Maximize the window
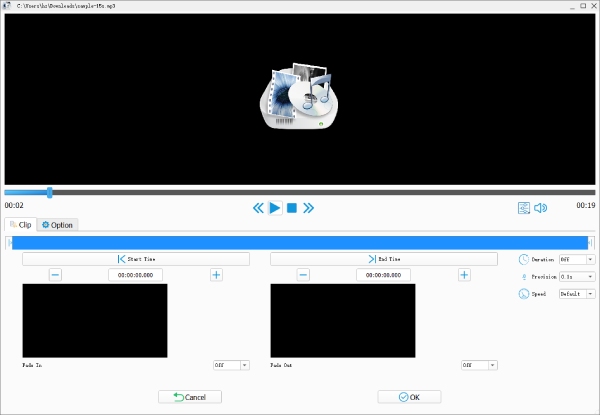The height and width of the screenshot is (415, 600). click(583, 6)
